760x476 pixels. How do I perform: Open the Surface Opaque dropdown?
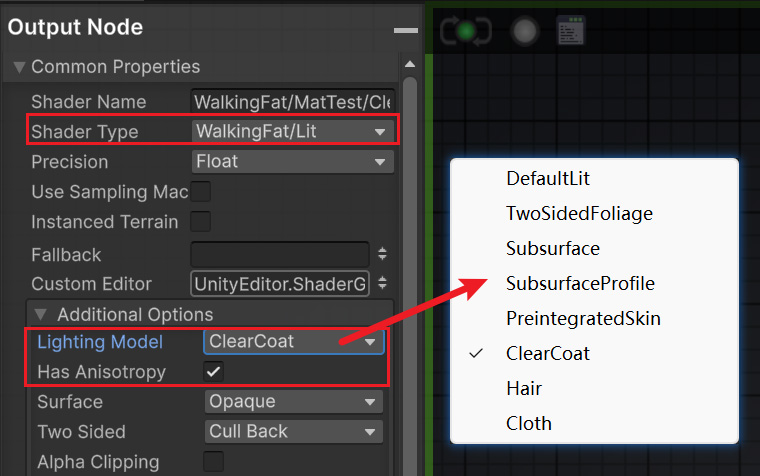pos(294,402)
